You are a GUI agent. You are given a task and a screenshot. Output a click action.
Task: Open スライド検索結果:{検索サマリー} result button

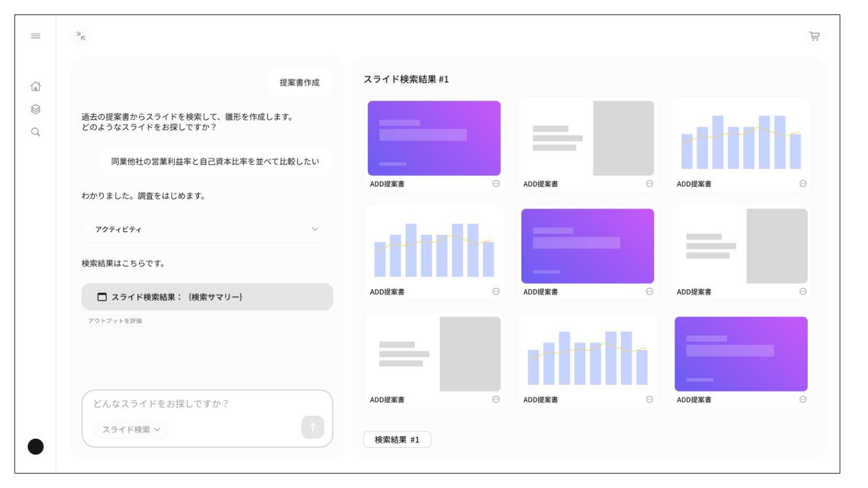pos(207,297)
